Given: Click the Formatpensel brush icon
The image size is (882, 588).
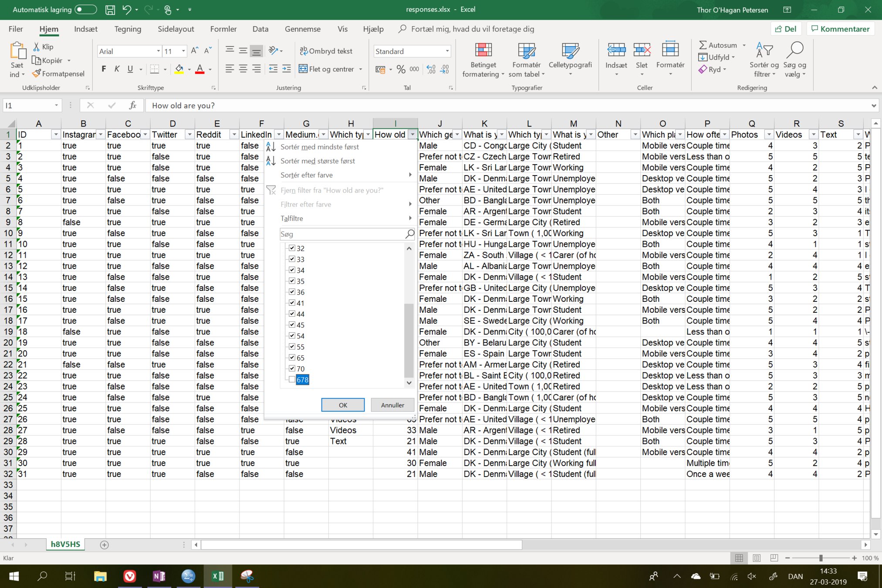Looking at the screenshot, I should pos(37,74).
